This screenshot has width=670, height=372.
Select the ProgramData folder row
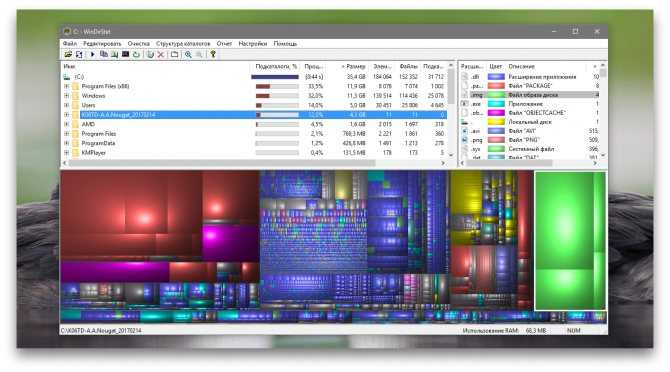pos(254,143)
